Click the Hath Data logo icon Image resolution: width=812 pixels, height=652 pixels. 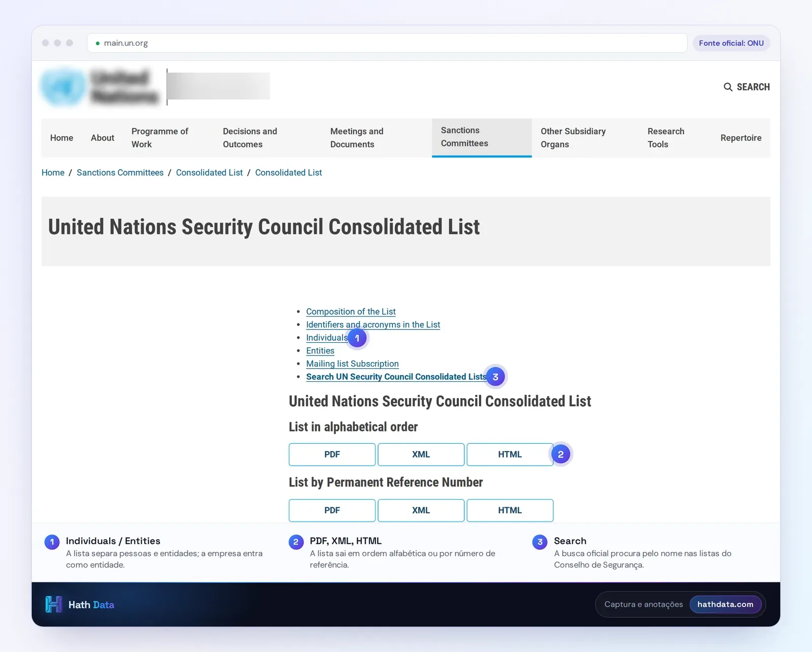coord(53,604)
